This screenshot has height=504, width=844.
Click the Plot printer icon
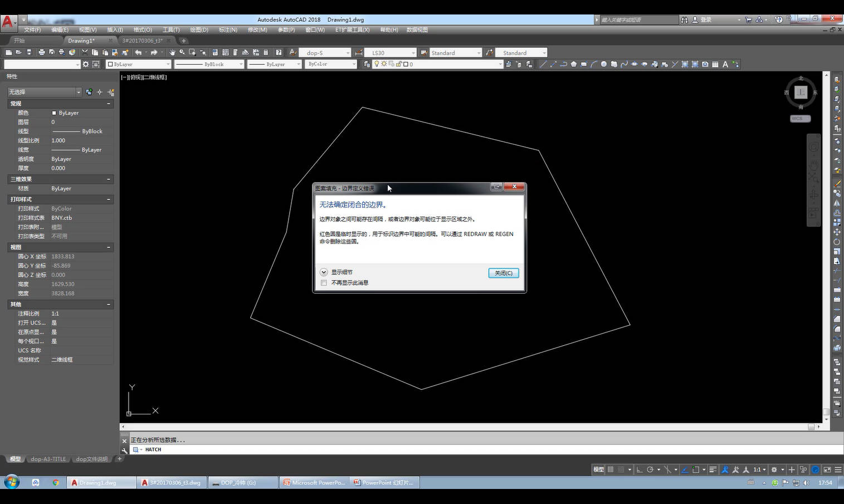[41, 52]
